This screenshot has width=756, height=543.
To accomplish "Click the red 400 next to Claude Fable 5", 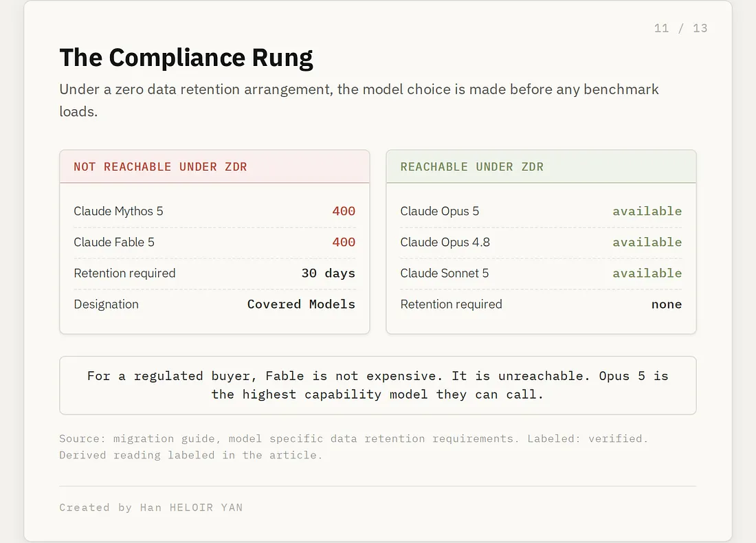I will coord(344,242).
